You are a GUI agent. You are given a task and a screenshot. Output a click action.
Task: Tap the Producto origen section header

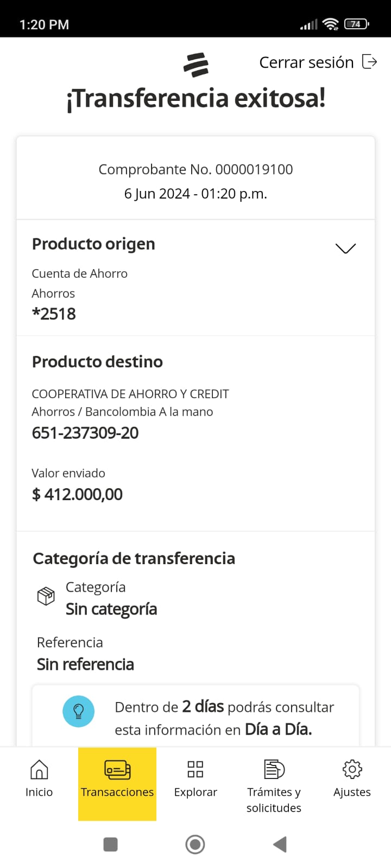pos(93,244)
